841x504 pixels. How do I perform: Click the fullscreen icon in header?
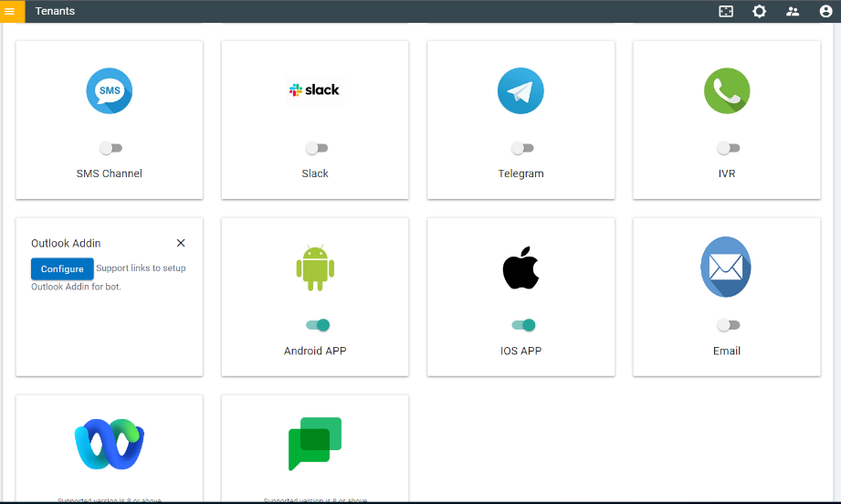[x=726, y=11]
